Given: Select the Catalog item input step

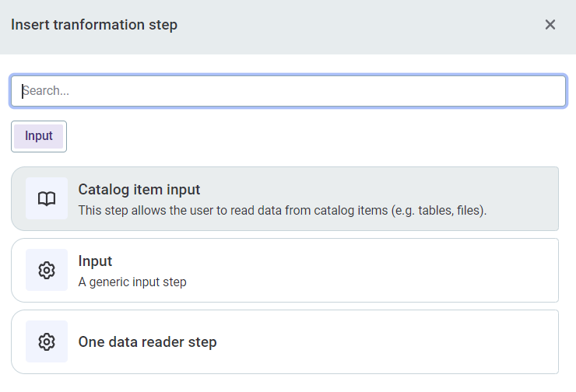Looking at the screenshot, I should (x=285, y=198).
